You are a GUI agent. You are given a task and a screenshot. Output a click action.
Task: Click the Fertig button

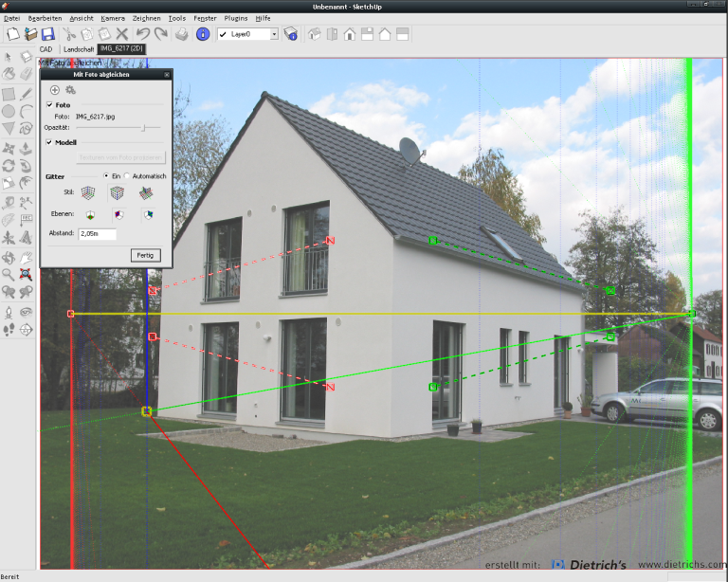coord(146,255)
